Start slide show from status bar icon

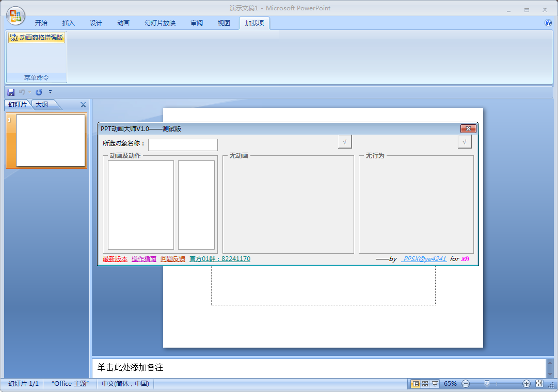(435, 384)
